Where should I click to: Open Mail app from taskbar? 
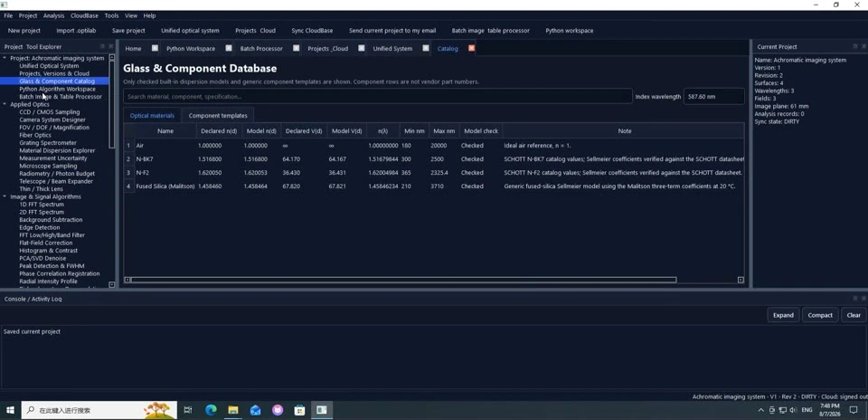[255, 410]
